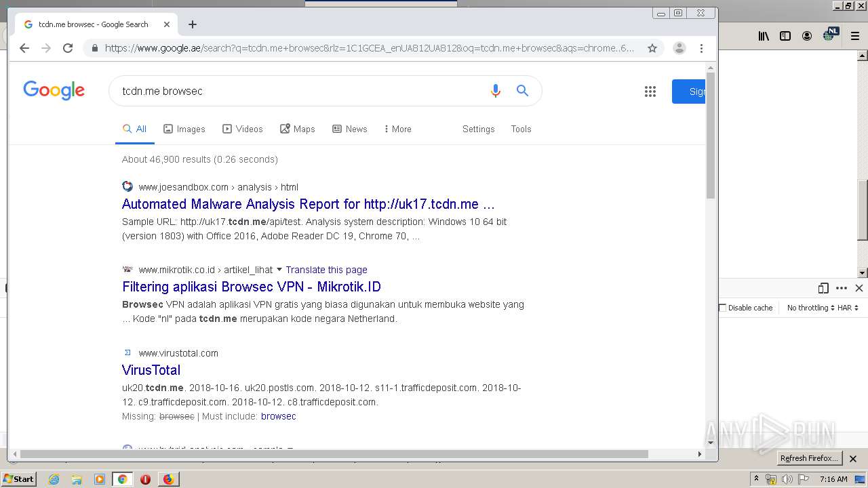The width and height of the screenshot is (868, 488).
Task: Open search Tools
Action: (521, 129)
